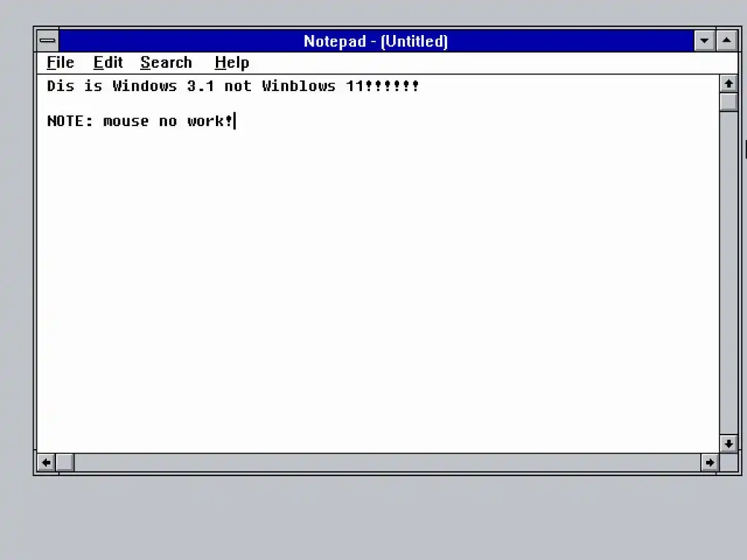Open the File menu

tap(61, 63)
